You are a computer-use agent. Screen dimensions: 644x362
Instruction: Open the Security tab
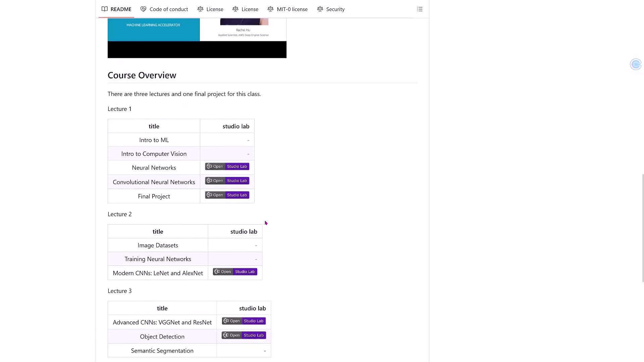[331, 9]
